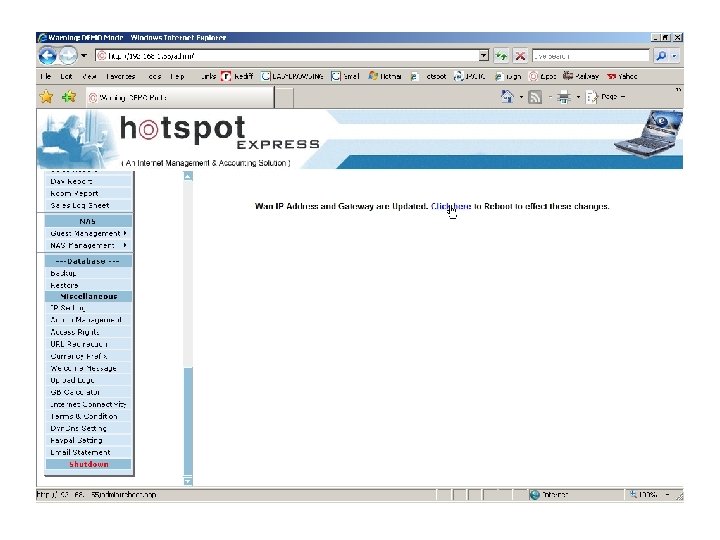
Task: Click the empty New Tab button
Action: point(284,97)
